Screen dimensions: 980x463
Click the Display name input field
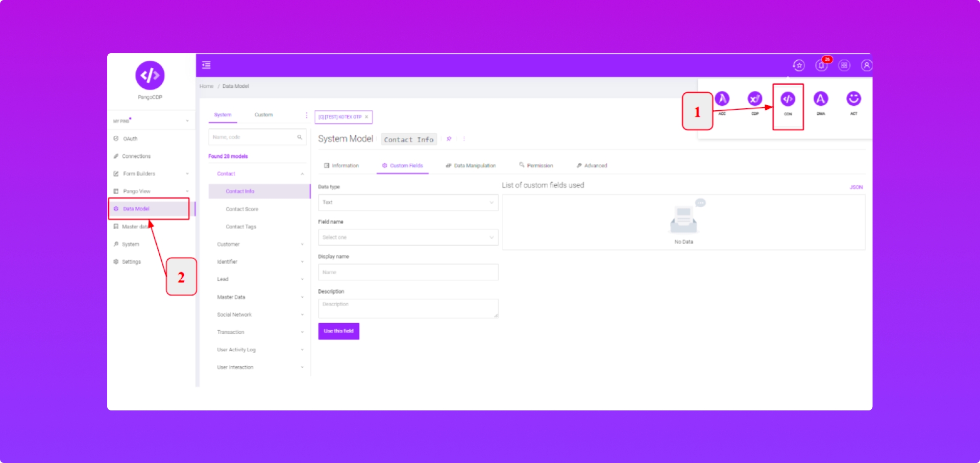pos(408,273)
